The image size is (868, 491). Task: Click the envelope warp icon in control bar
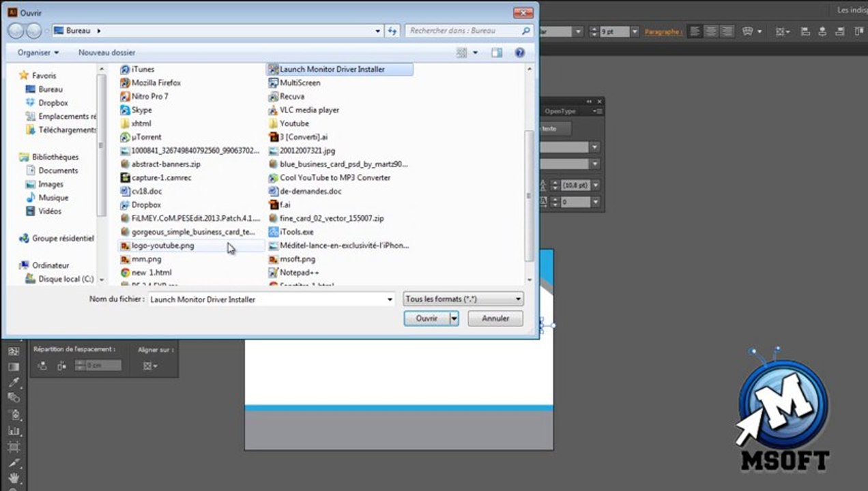(747, 31)
